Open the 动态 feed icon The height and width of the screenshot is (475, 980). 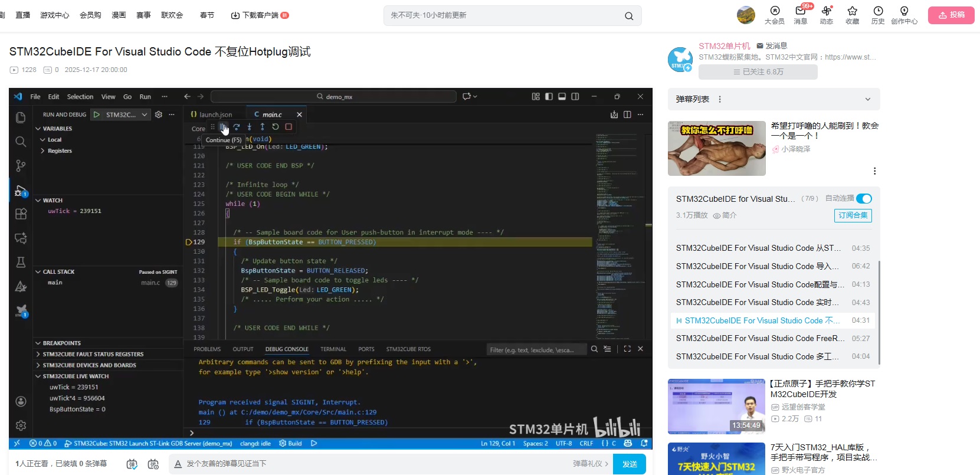pos(826,12)
